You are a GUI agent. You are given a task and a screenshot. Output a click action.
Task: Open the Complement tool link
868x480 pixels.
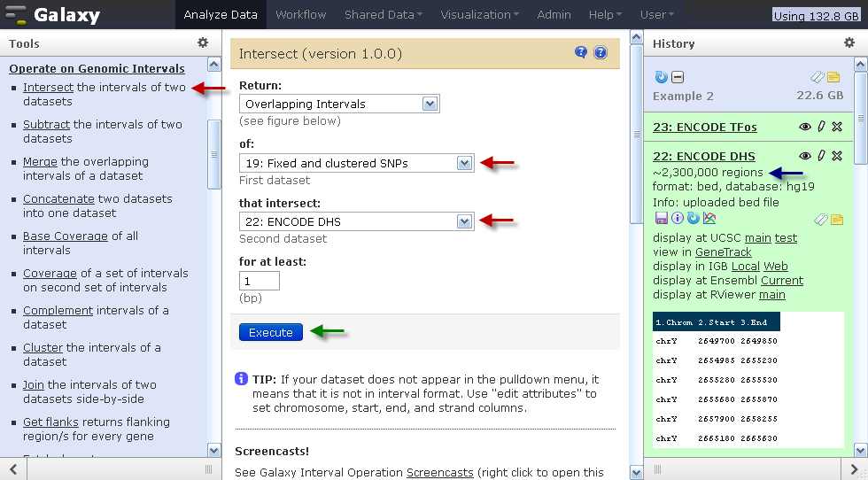(x=58, y=311)
